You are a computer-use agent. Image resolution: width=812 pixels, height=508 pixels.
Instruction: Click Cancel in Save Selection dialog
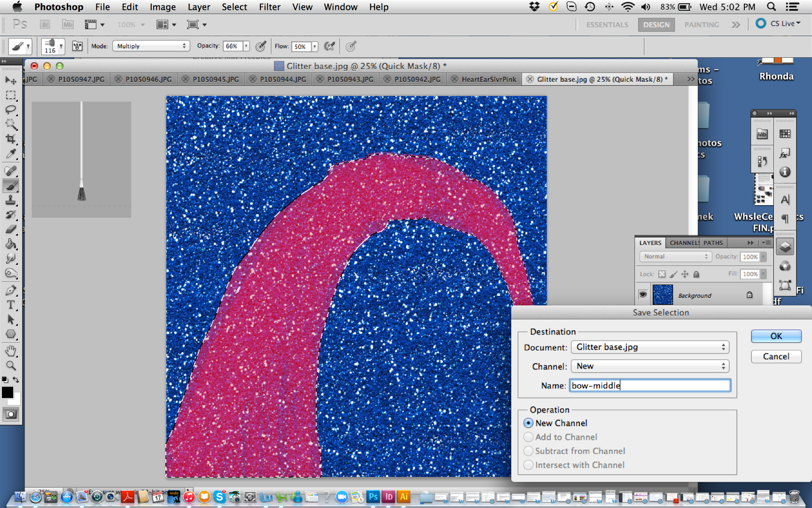776,357
